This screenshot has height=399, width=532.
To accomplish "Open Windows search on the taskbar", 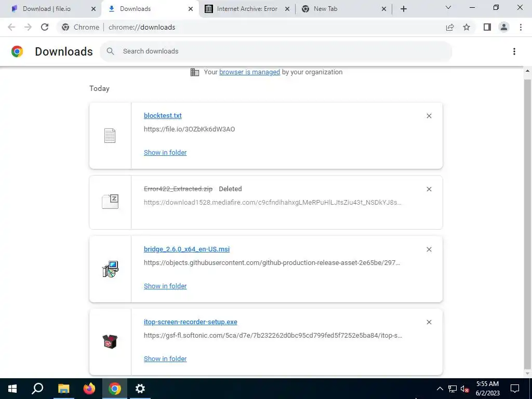I will pyautogui.click(x=37, y=389).
